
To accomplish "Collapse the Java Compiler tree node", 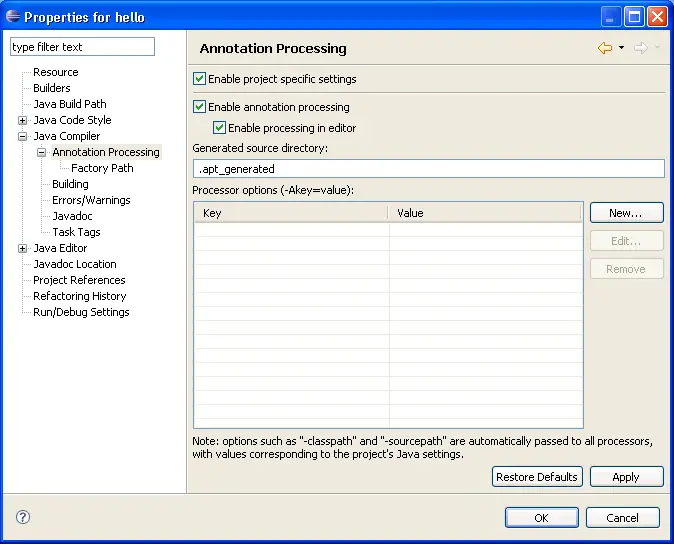I will coord(23,136).
